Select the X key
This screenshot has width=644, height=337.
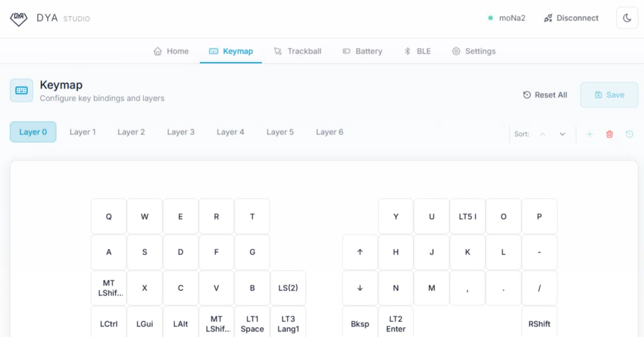[144, 288]
